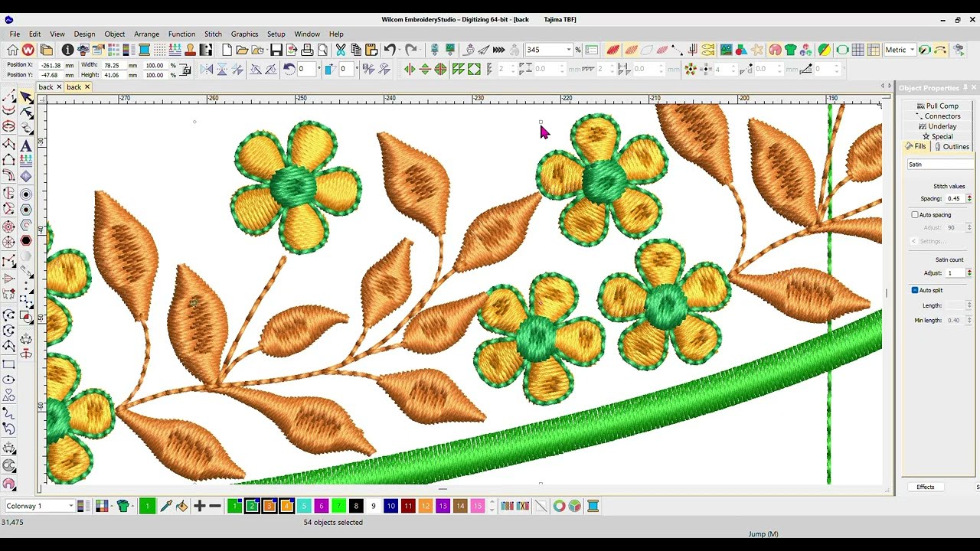Switch to the Outlines tab

pyautogui.click(x=952, y=146)
